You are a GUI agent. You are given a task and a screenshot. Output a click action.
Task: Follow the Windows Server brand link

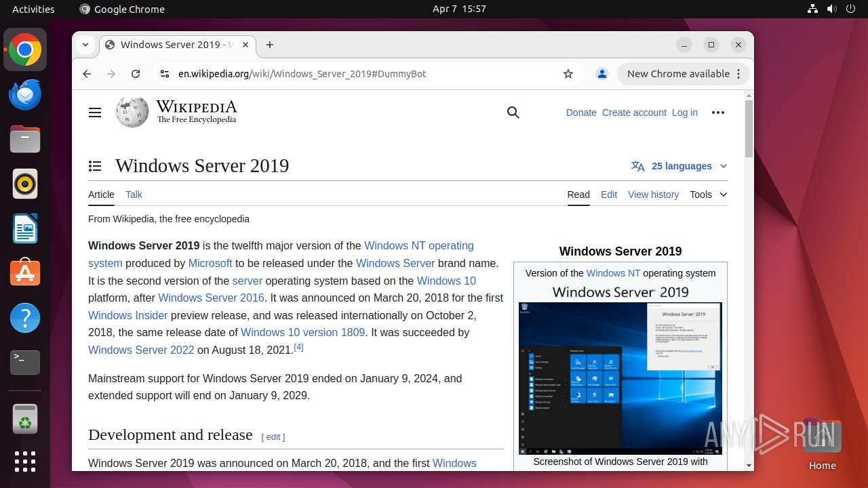click(395, 263)
